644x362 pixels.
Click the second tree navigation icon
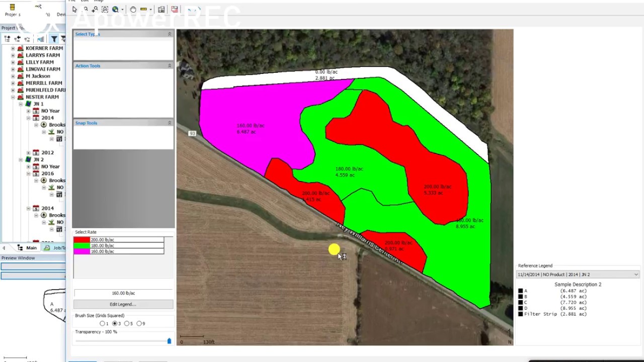[x=18, y=39]
